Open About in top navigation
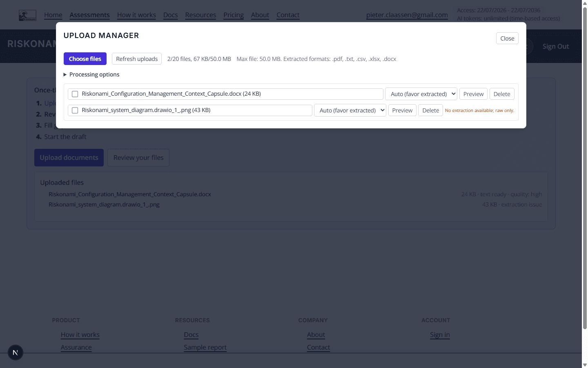Screen dimensions: 588x368 tap(260, 15)
